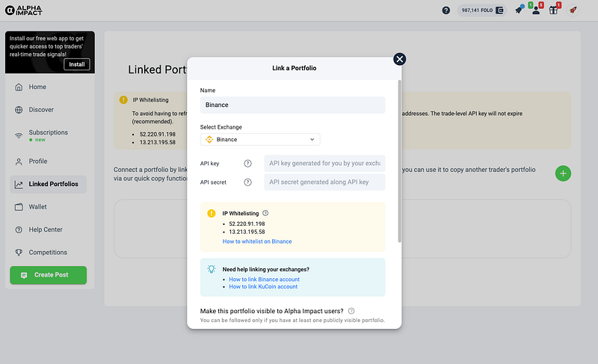This screenshot has width=598, height=364.
Task: Click the Binance logo in exchange dropdown
Action: click(x=209, y=140)
